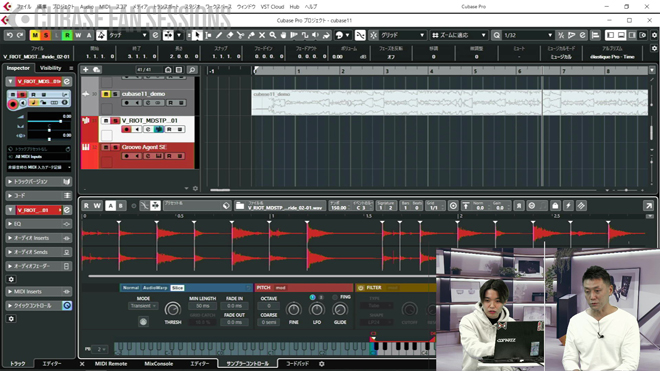
Task: Select the Normal playback mode button
Action: coord(130,288)
